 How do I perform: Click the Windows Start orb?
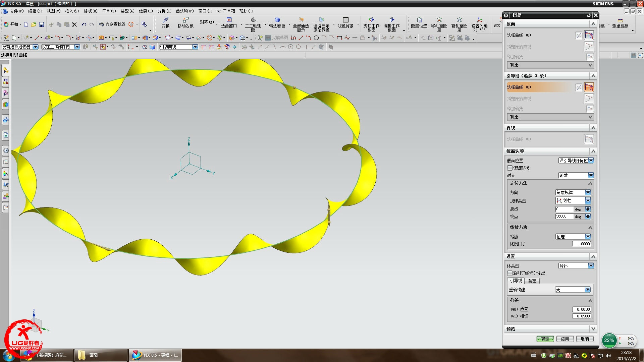tap(8, 355)
